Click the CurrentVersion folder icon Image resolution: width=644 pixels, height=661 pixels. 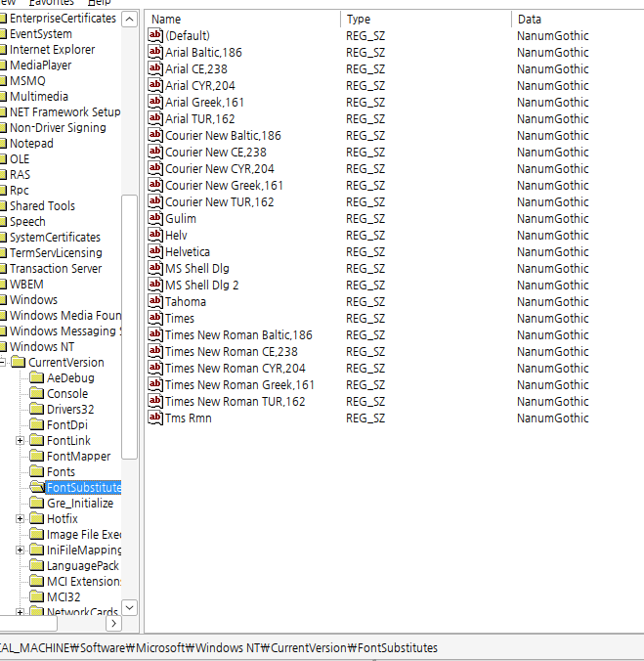tap(19, 362)
